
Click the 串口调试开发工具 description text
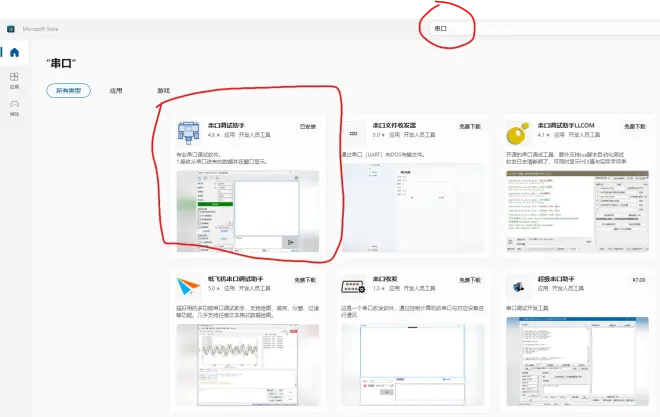pos(527,308)
